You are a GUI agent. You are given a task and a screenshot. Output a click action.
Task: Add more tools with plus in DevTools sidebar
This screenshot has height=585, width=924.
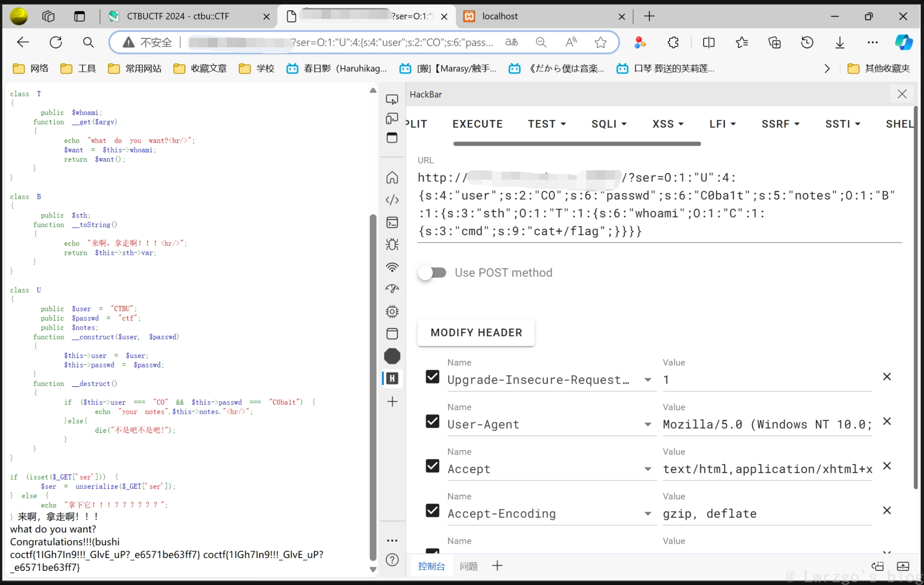pyautogui.click(x=392, y=402)
